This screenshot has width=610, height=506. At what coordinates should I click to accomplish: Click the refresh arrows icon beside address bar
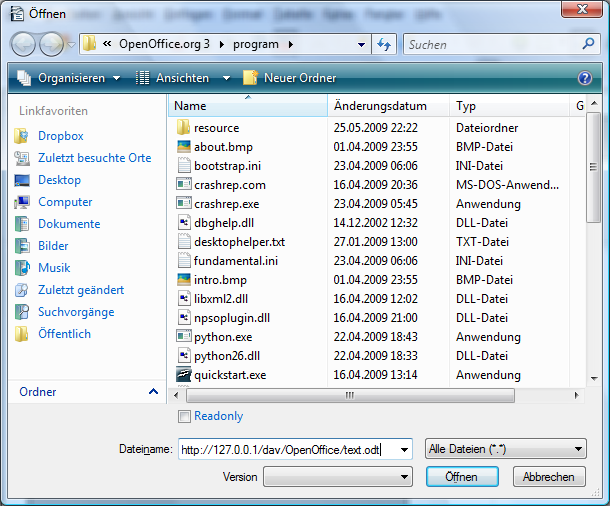tap(384, 45)
